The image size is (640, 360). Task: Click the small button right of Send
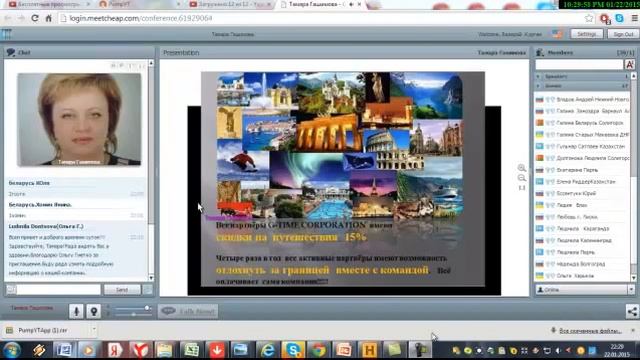[x=148, y=289]
